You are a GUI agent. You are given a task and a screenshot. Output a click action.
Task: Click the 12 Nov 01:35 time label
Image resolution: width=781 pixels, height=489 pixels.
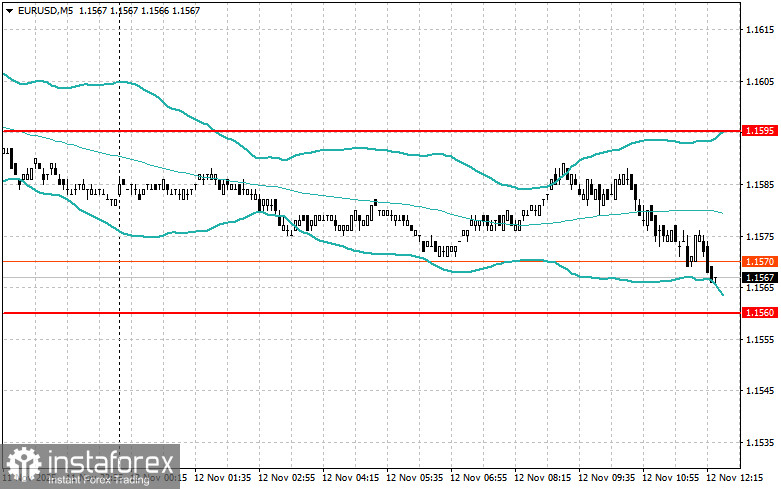coord(223,478)
